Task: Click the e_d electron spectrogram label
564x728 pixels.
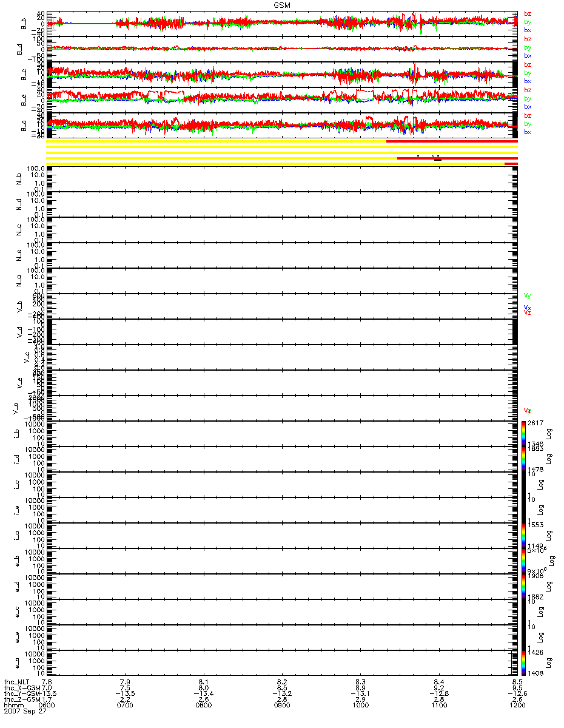Action: (16, 587)
